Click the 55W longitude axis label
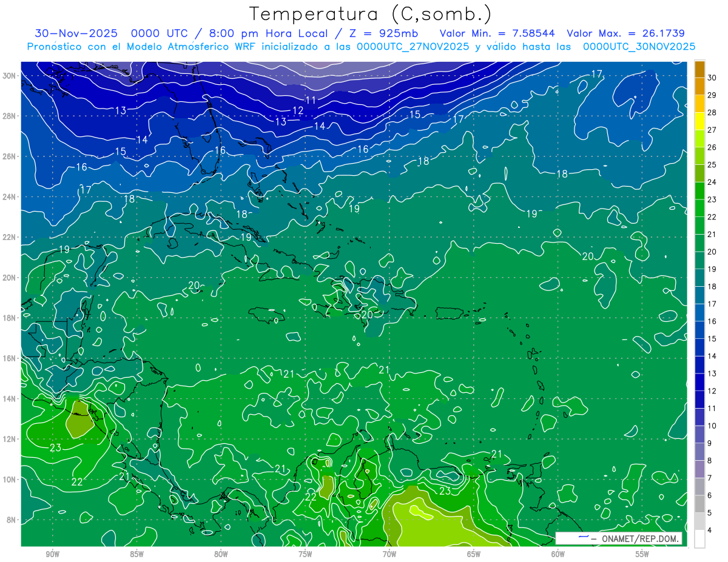Image resolution: width=728 pixels, height=562 pixels. (642, 554)
